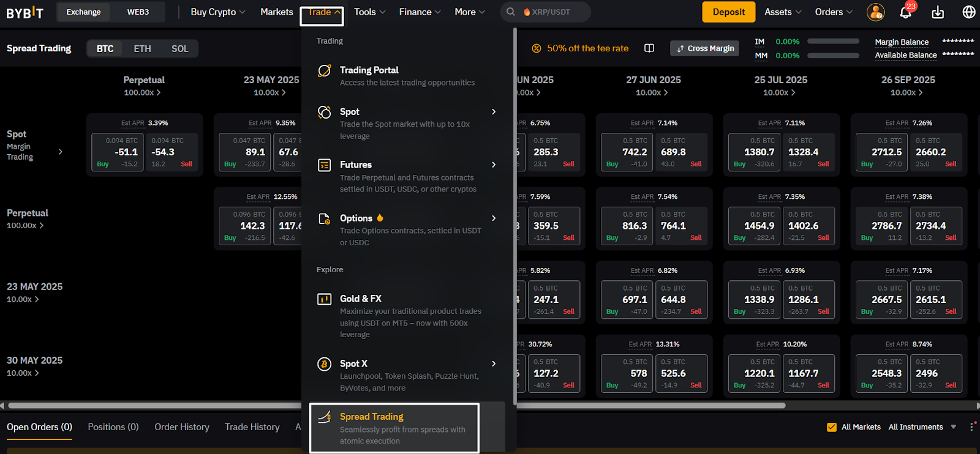Screen dimensions: 980x454
Task: Click the notification bell icon
Action: tap(906, 12)
